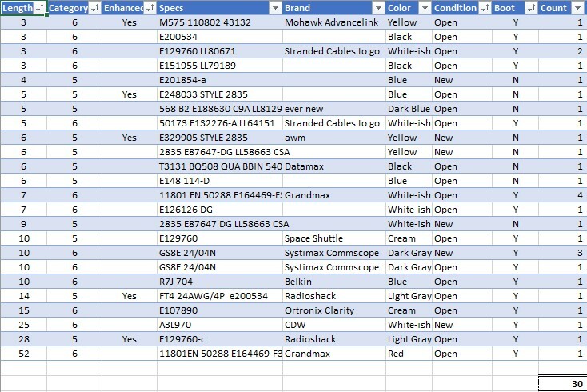Open the Color column filter dropdown

pos(425,8)
